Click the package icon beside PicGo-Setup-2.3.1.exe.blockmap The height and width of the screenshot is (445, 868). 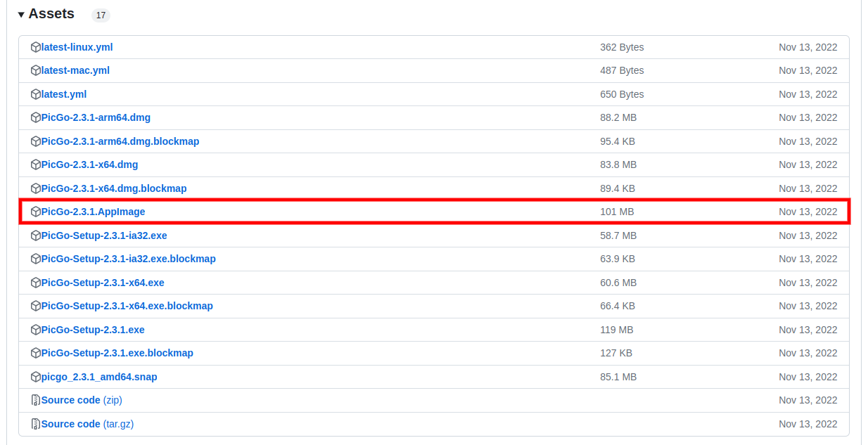click(x=36, y=353)
